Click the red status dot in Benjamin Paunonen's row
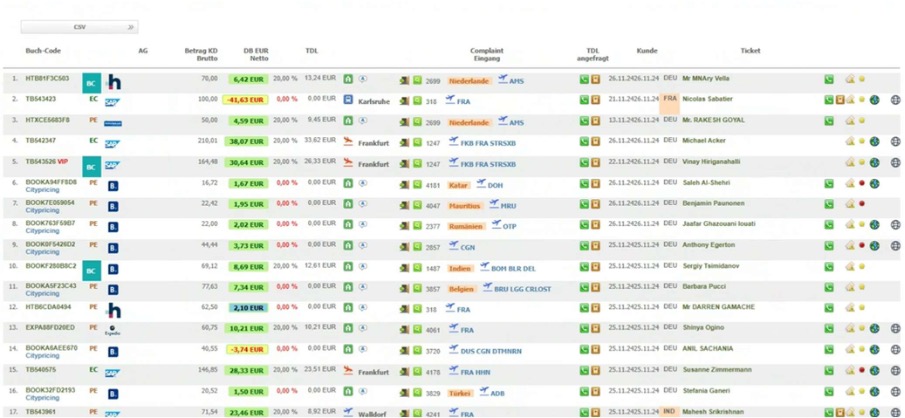 coord(862,204)
